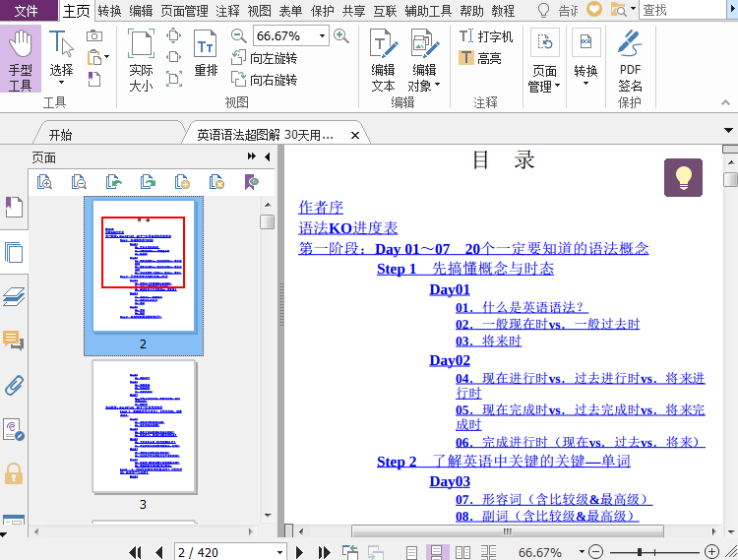The width and height of the screenshot is (738, 560).
Task: Close the 英语语法超图解 document tab
Action: pyautogui.click(x=355, y=136)
